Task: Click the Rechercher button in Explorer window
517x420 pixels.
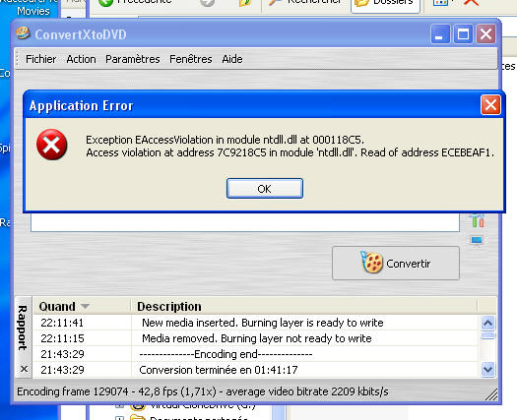Action: click(304, 3)
